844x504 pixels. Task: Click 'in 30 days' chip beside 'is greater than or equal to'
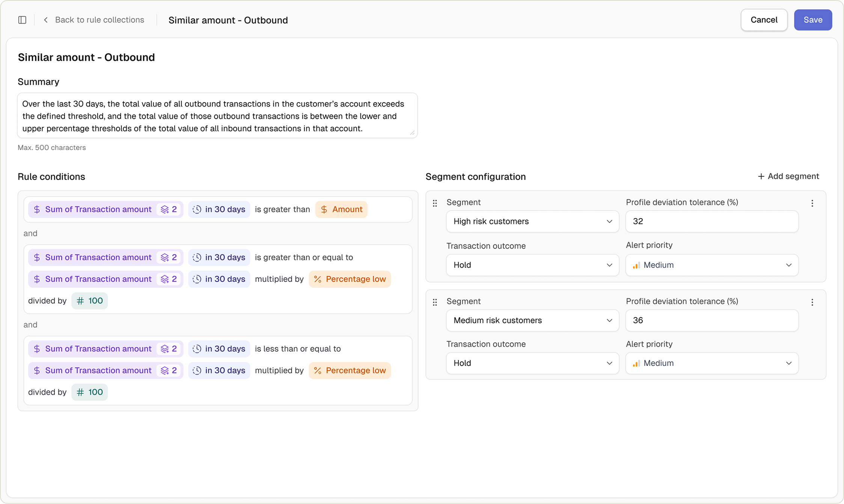tap(219, 257)
